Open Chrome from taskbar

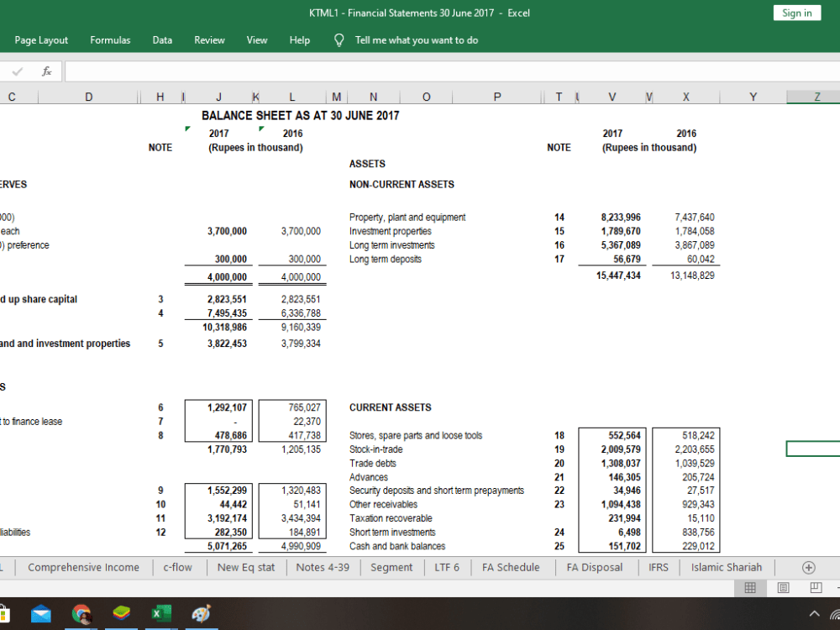click(x=81, y=614)
